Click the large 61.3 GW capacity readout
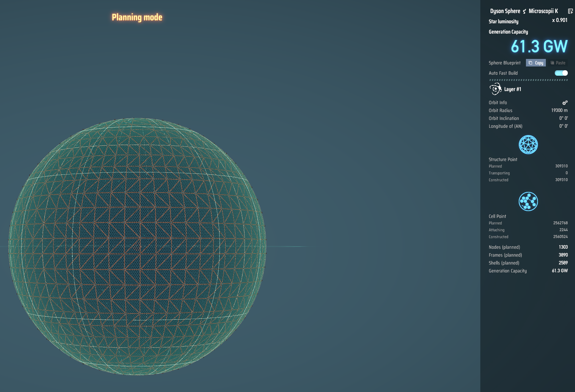The image size is (575, 392). [539, 46]
